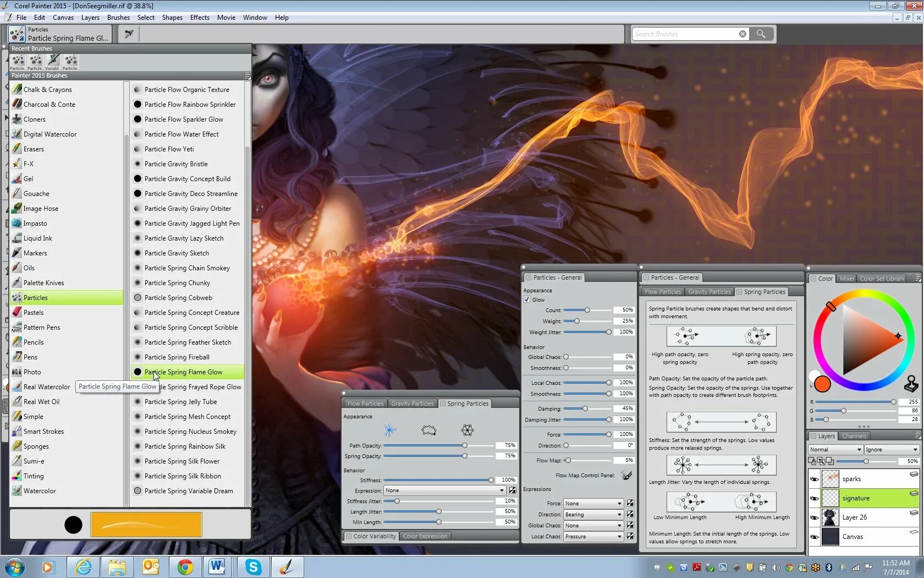
Task: Close the Color panel tab
Action: click(813, 279)
